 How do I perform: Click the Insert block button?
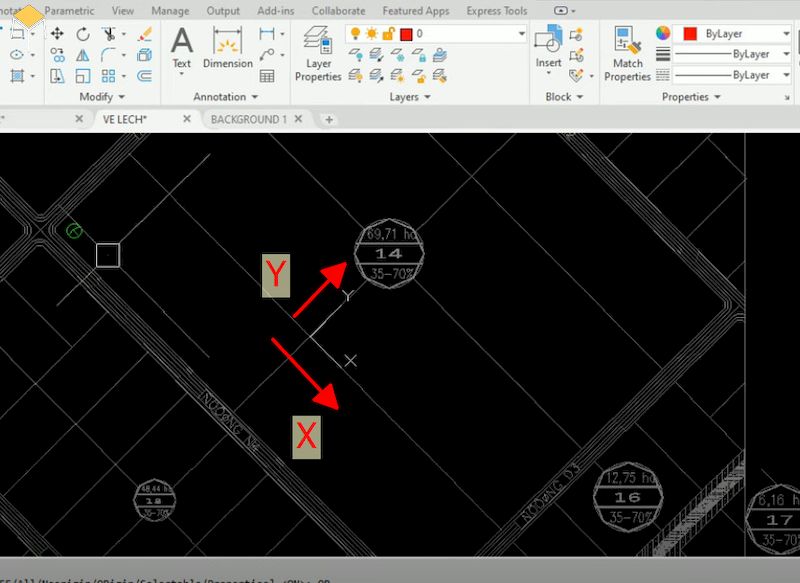[548, 48]
